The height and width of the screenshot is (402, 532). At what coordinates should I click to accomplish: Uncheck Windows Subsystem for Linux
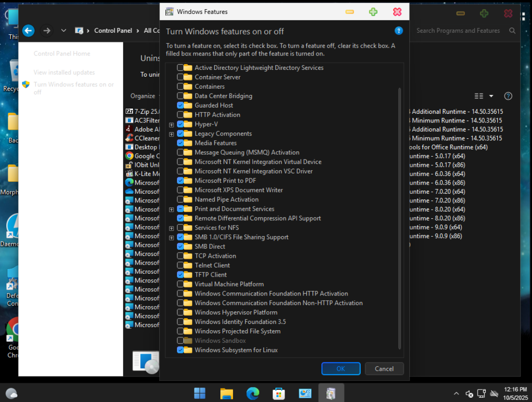tap(180, 350)
